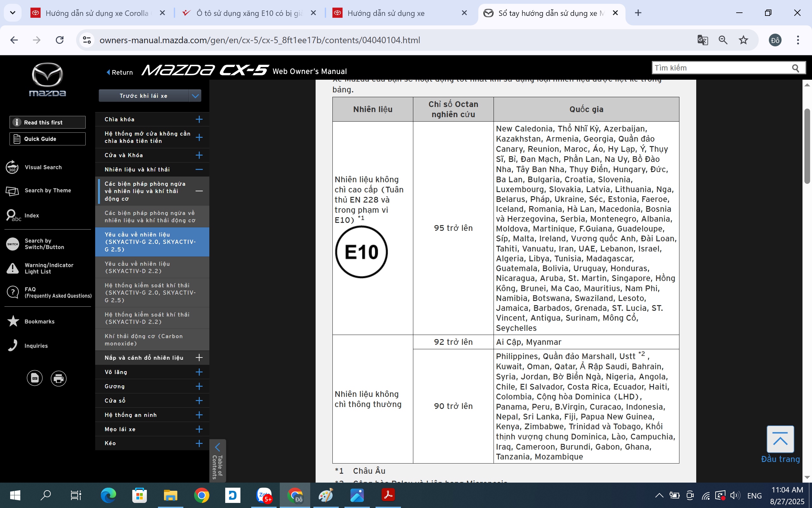Open Chrome profile avatar Đỗ
The height and width of the screenshot is (508, 812).
(775, 40)
